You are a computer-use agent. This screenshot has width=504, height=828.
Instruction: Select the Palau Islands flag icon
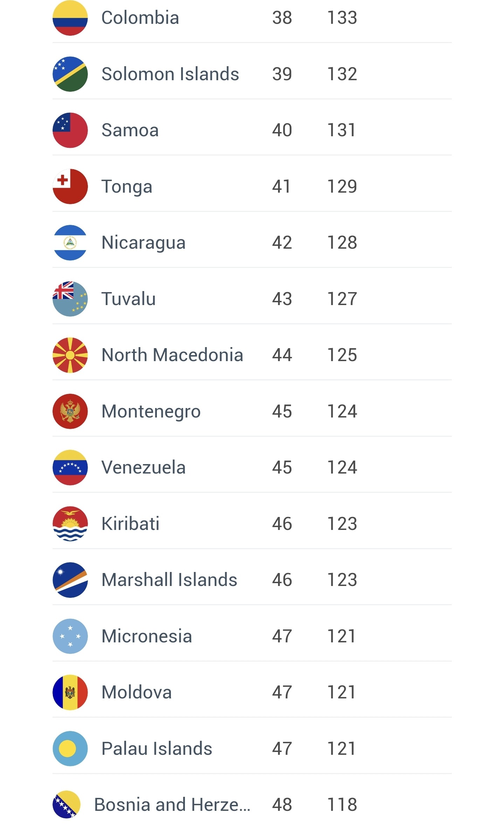(x=70, y=748)
